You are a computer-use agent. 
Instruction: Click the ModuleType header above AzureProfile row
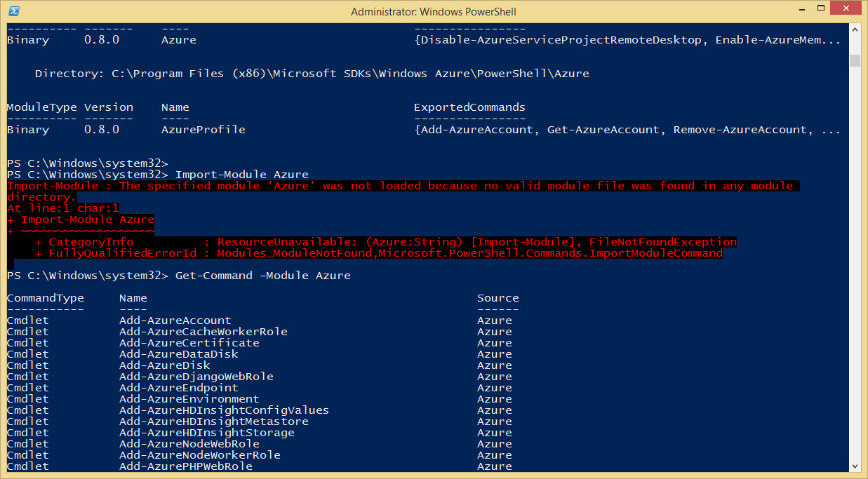[42, 107]
